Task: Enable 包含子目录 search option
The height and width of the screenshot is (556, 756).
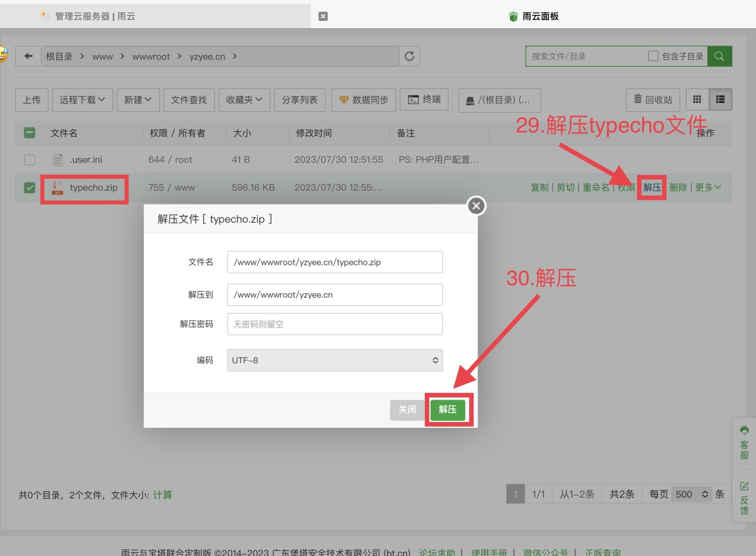Action: pos(653,56)
